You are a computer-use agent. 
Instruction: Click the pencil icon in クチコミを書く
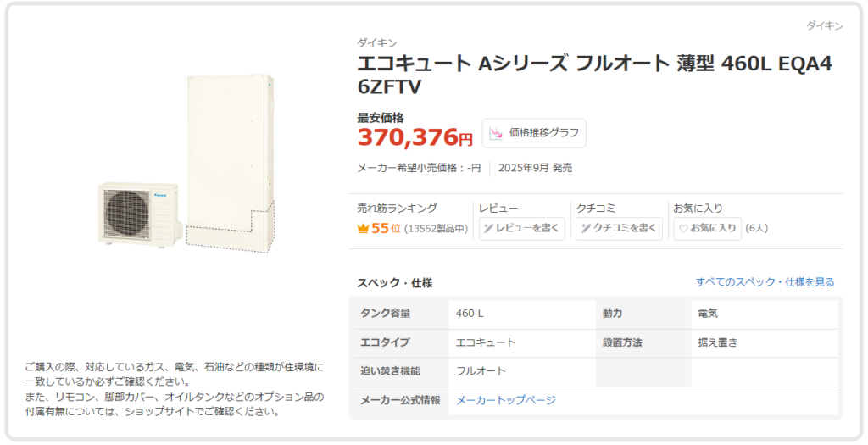coord(586,228)
